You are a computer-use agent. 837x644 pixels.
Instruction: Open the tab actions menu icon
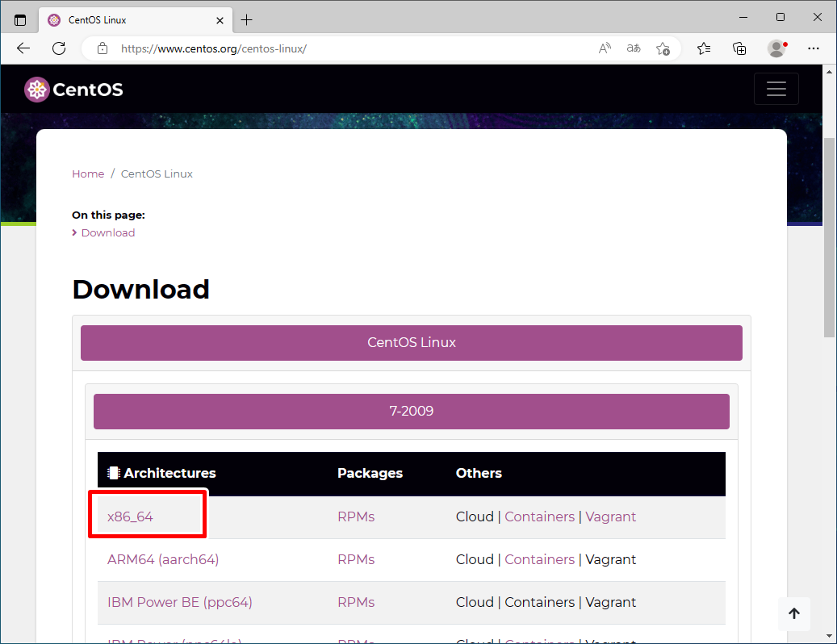point(19,20)
